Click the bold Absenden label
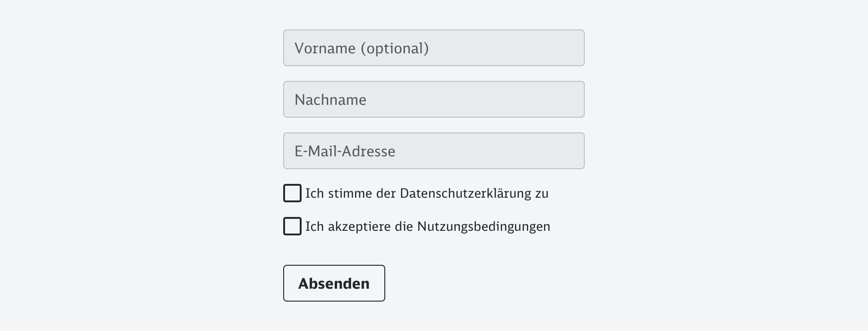This screenshot has height=331, width=868. [x=334, y=284]
